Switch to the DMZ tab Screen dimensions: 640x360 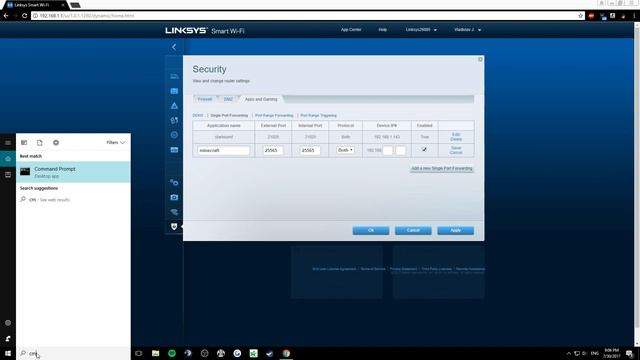click(228, 99)
